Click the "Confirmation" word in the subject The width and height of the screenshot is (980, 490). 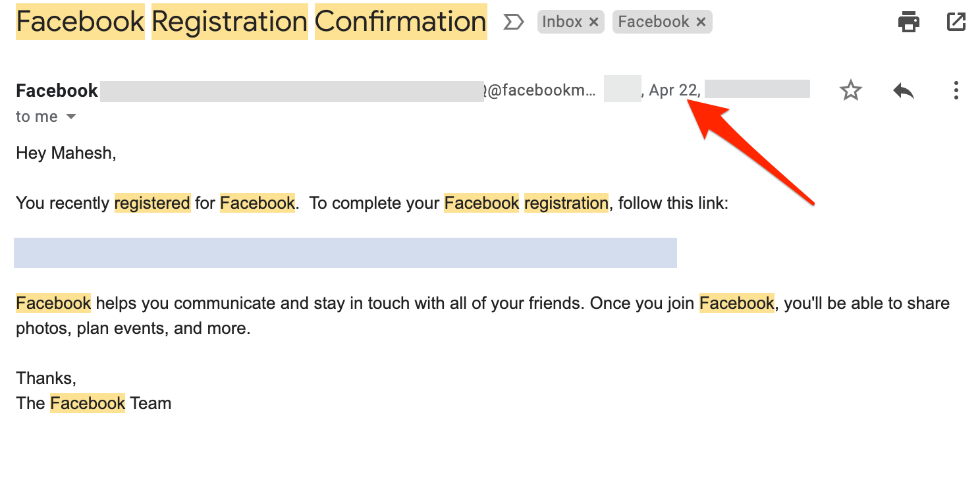click(x=400, y=22)
